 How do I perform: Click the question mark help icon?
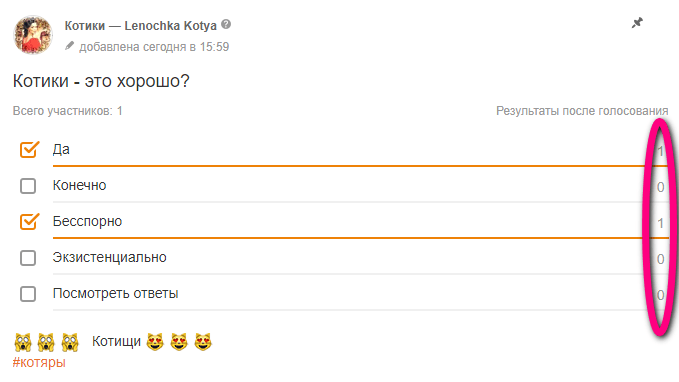[226, 25]
